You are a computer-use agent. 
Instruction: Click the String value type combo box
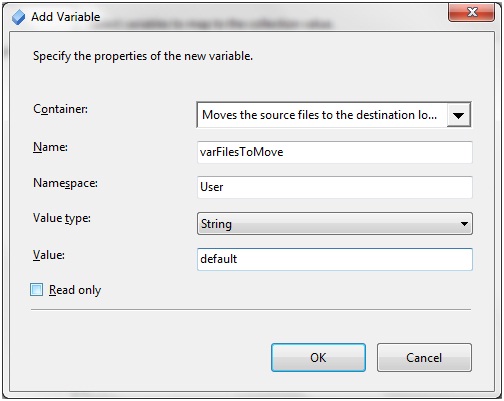coord(335,224)
